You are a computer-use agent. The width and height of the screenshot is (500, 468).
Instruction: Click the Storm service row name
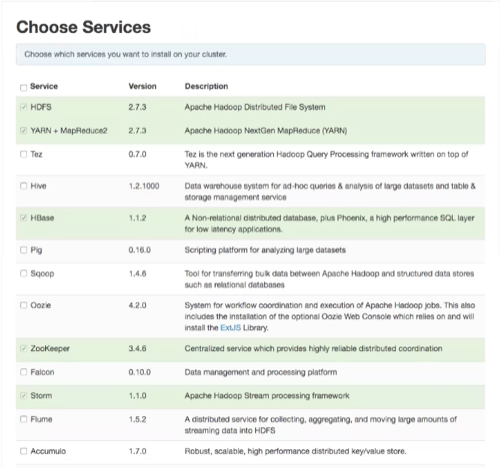(x=41, y=396)
